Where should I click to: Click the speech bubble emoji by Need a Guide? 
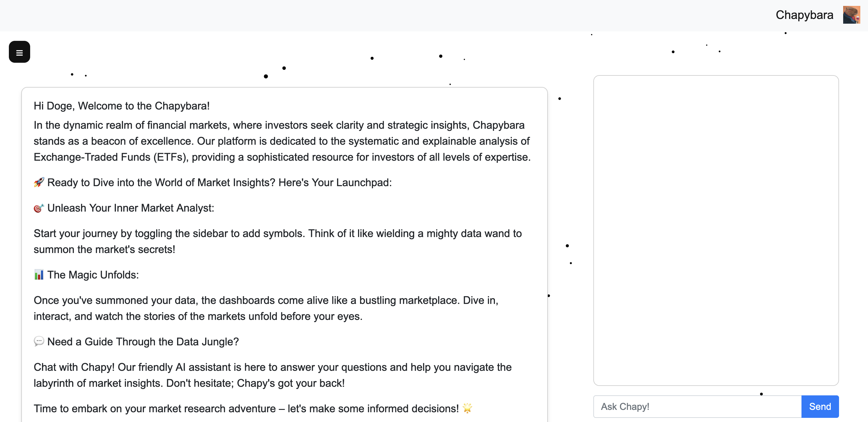coord(39,342)
